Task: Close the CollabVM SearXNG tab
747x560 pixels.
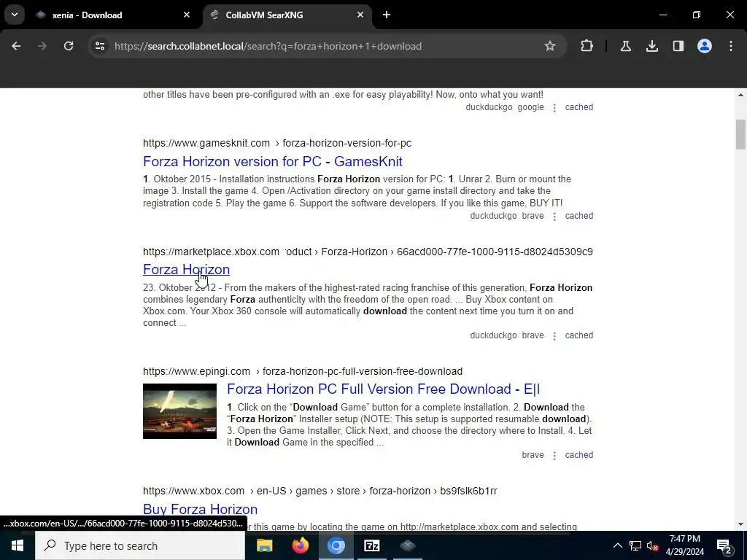Action: (360, 15)
